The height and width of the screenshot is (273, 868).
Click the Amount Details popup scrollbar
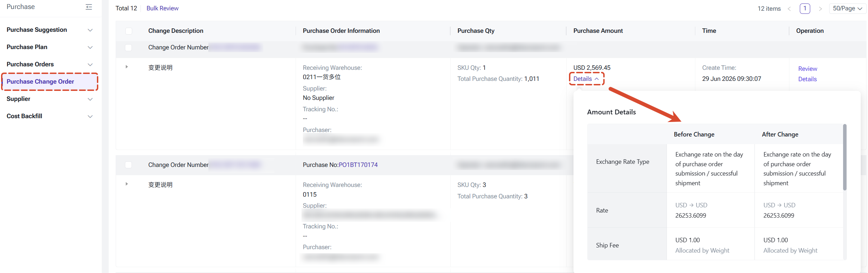(845, 157)
